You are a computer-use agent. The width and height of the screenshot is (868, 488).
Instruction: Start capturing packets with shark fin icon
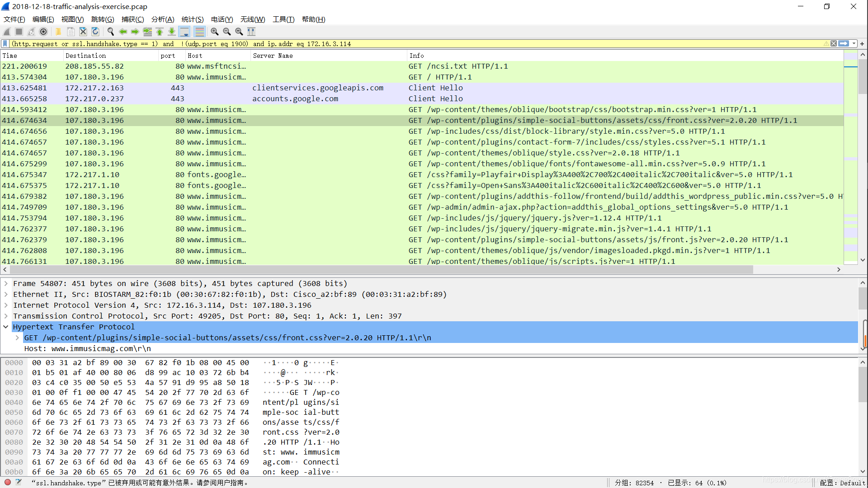point(7,32)
